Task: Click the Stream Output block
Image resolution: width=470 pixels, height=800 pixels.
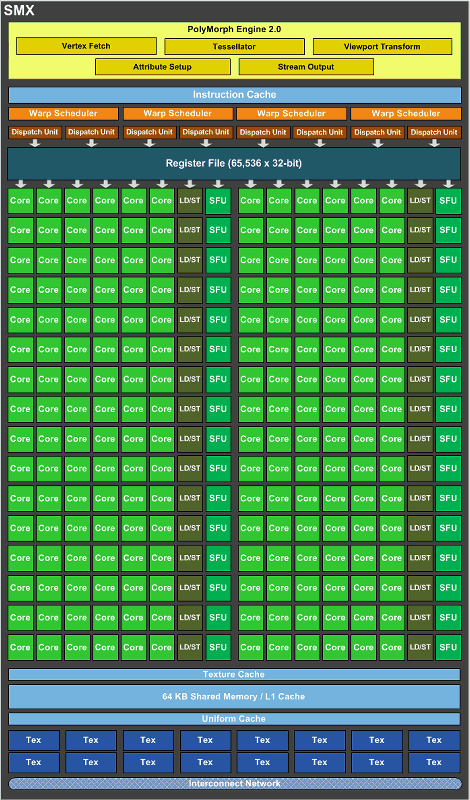Action: coord(306,67)
